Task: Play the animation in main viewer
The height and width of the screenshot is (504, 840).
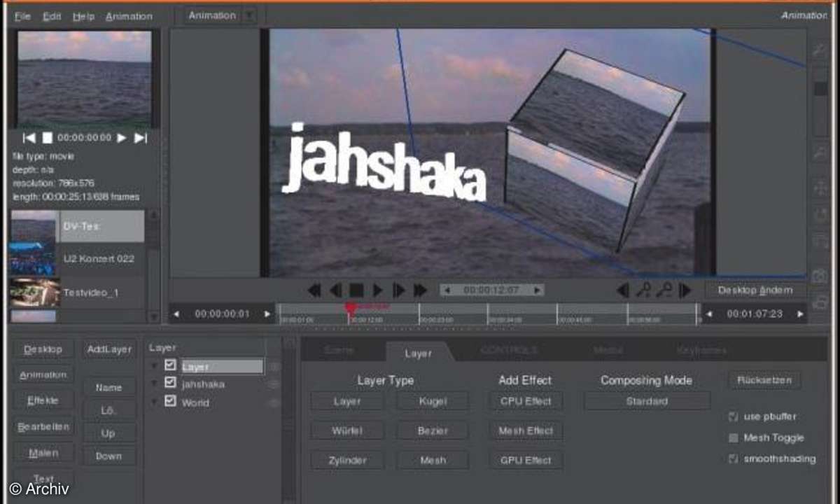Action: (x=377, y=290)
